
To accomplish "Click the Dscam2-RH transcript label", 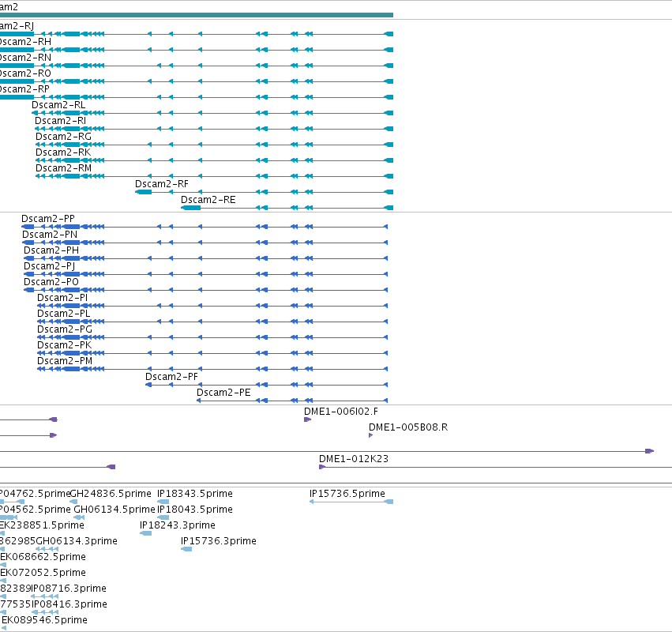I will pos(25,42).
